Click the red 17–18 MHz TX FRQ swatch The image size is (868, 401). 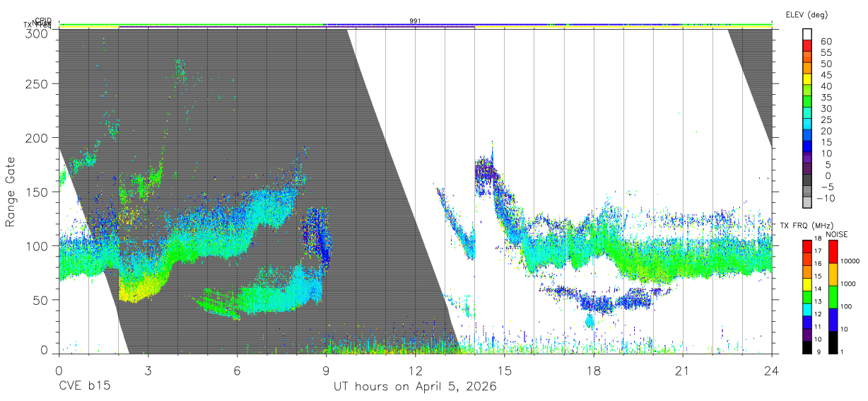(808, 247)
